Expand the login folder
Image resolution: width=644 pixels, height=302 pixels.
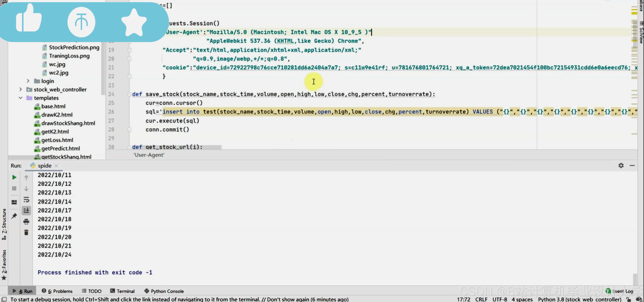[x=28, y=81]
